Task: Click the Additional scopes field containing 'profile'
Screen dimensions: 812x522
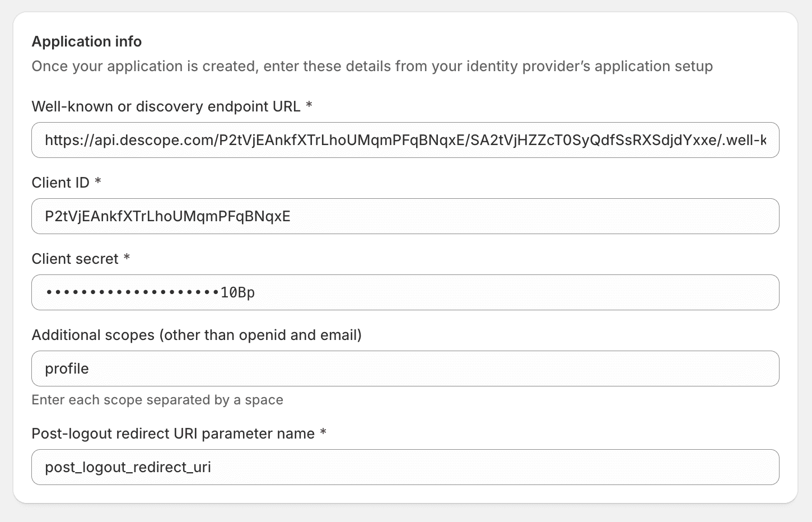Action: pyautogui.click(x=405, y=368)
